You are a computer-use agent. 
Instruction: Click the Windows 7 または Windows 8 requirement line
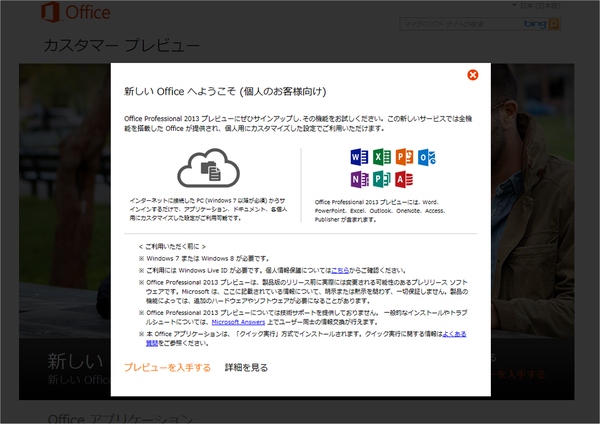[x=204, y=258]
